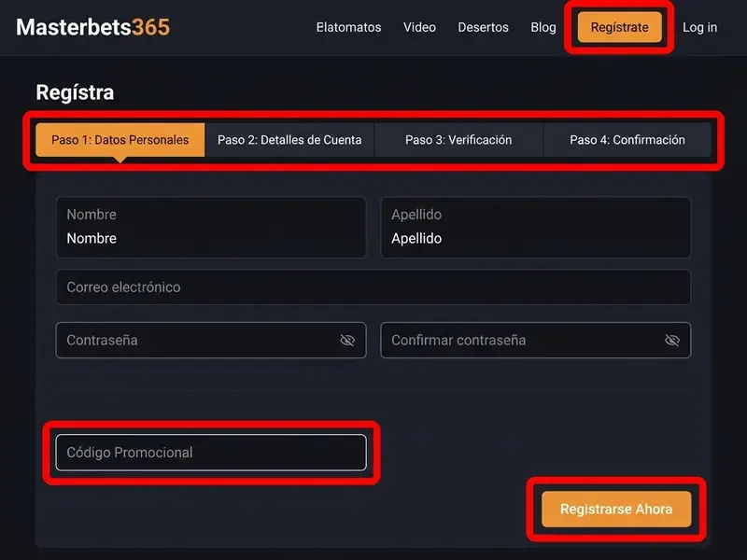747x560 pixels.
Task: Click into the Contraseña field
Action: tap(211, 340)
